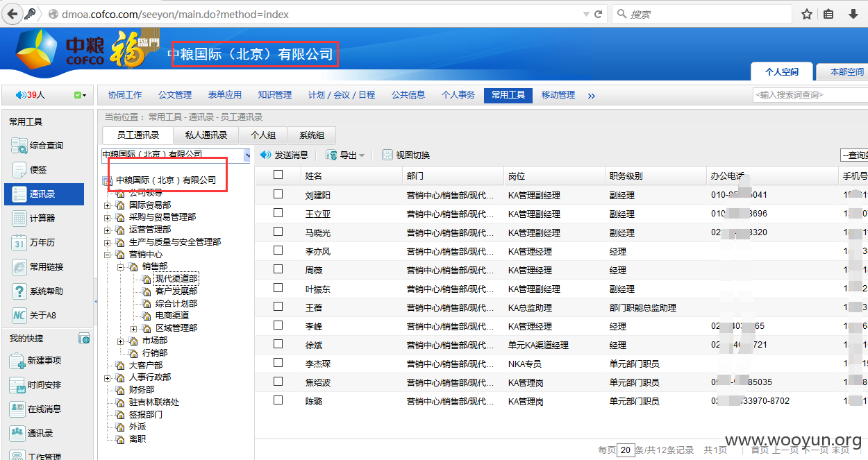
Task: Expand the 人事行政部 node
Action: click(107, 377)
